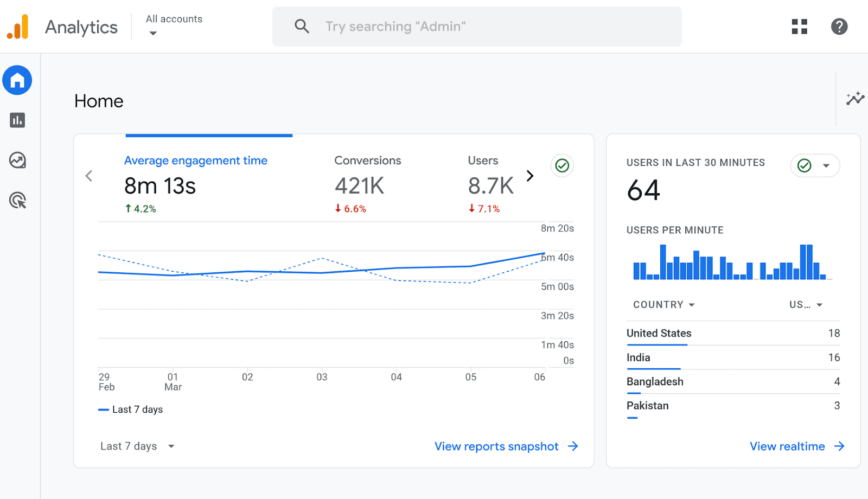Open the Google Analytics logo
This screenshot has width=868, height=499.
point(18,26)
